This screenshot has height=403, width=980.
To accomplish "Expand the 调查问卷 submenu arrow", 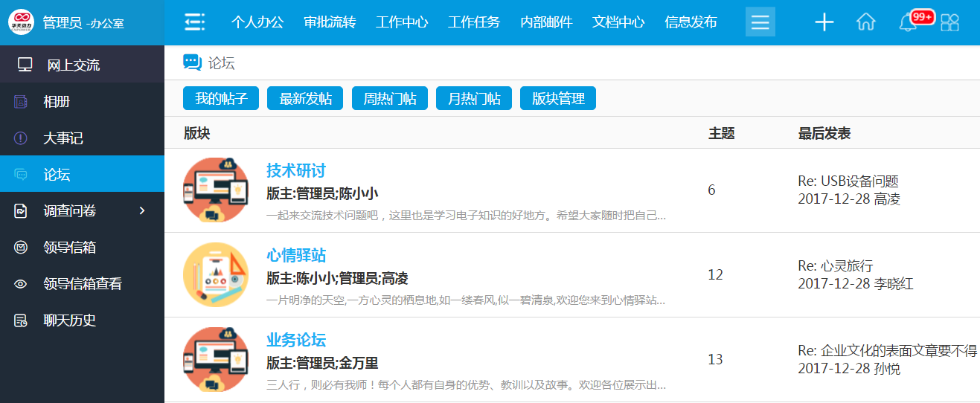I will point(142,211).
